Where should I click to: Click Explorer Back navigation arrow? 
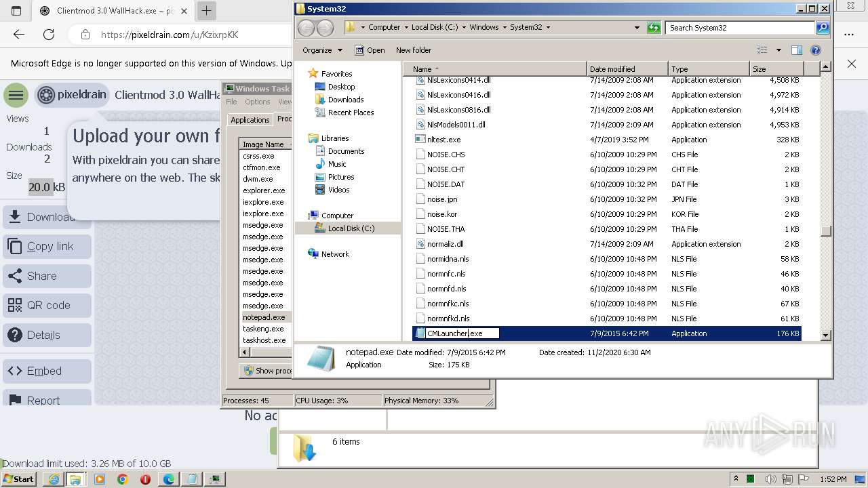pos(306,28)
